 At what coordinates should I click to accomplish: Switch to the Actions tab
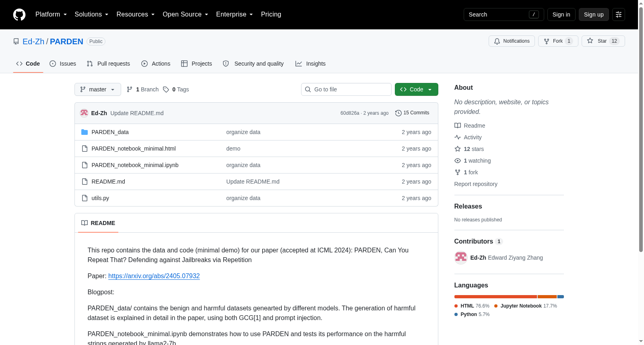click(156, 64)
